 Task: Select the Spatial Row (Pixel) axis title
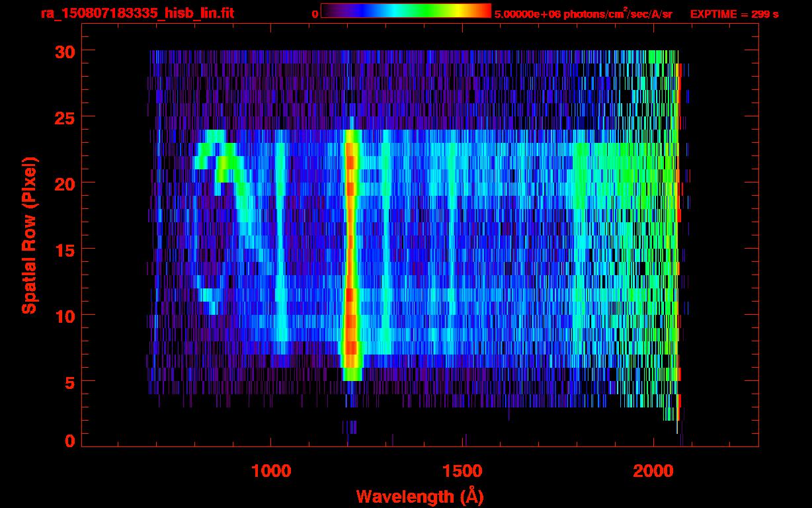click(x=30, y=235)
